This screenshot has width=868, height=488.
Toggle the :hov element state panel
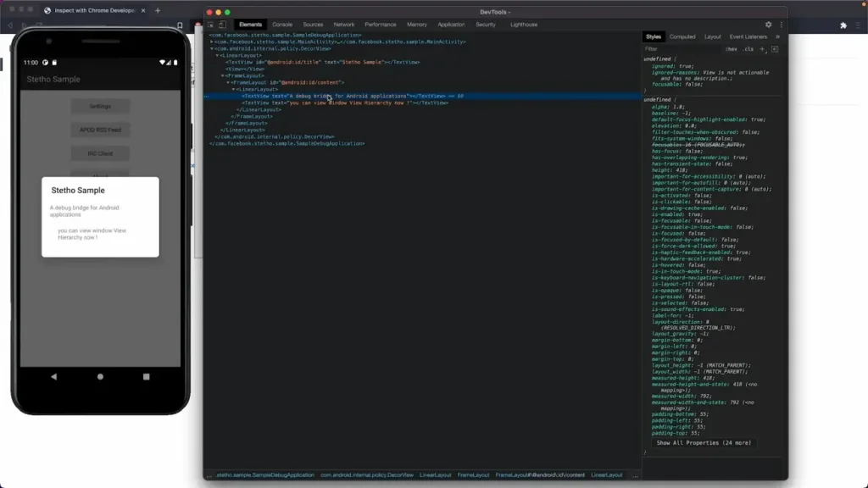tap(732, 48)
